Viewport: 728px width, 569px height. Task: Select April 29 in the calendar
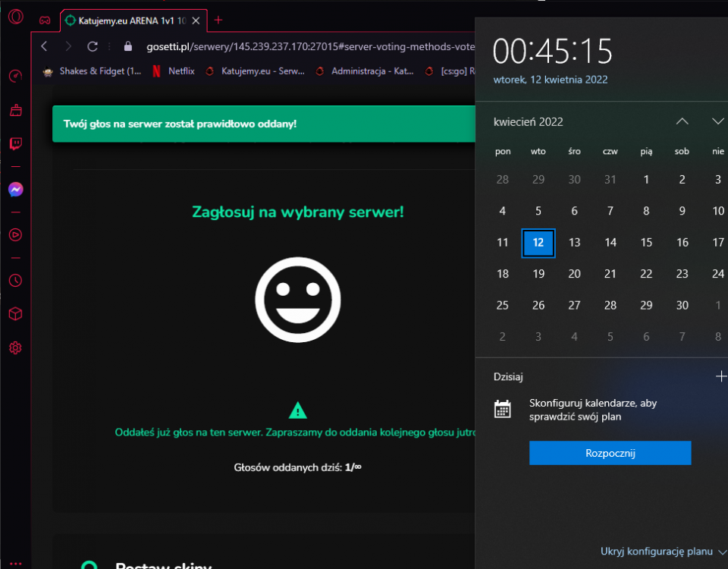[x=646, y=305]
